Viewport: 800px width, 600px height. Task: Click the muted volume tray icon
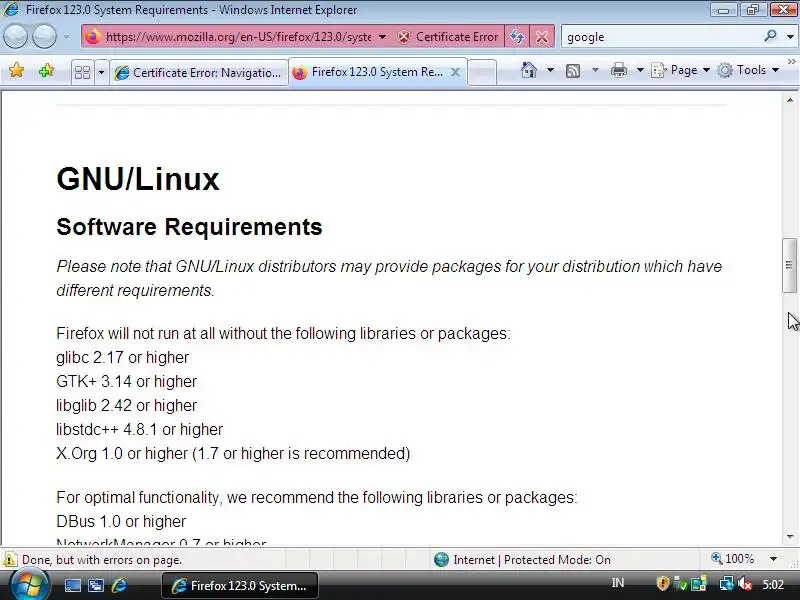(745, 583)
